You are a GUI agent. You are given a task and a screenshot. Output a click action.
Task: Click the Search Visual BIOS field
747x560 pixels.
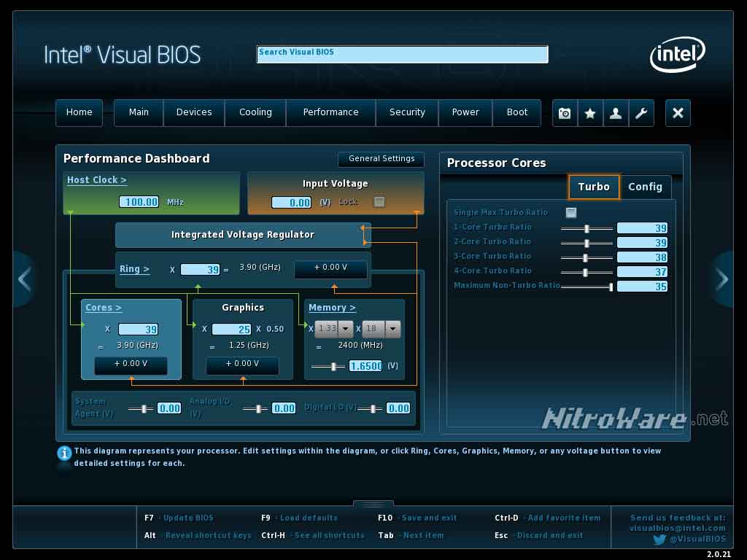pos(402,54)
